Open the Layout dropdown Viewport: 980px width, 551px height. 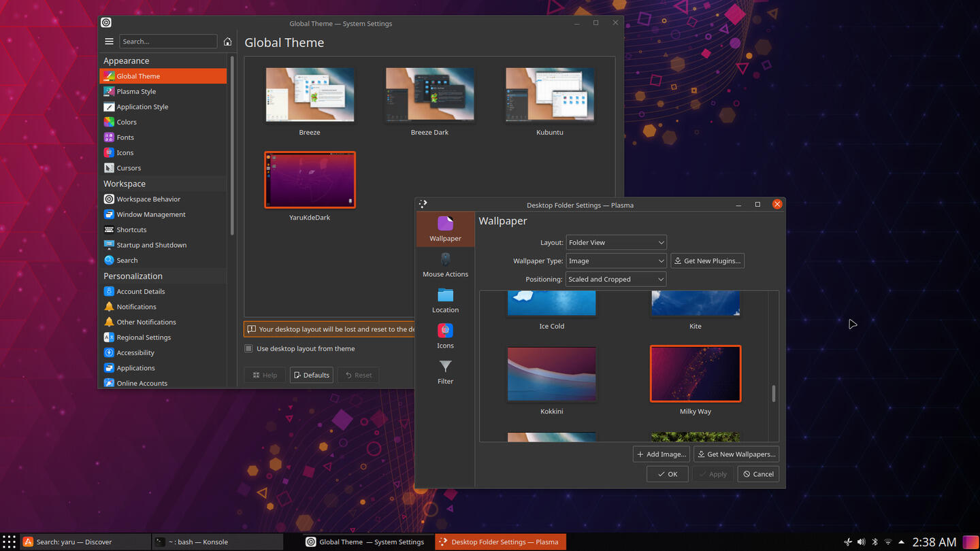coord(616,242)
